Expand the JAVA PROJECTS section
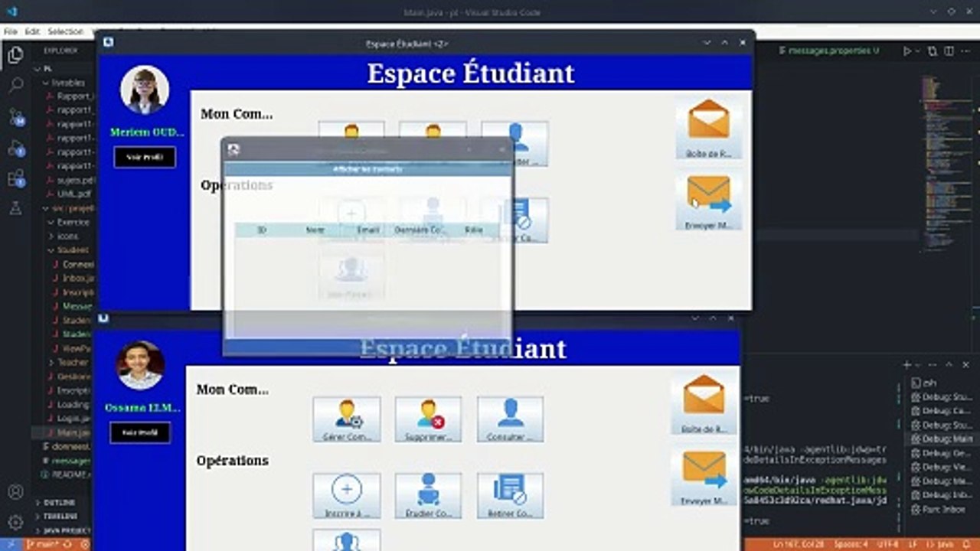 click(64, 530)
